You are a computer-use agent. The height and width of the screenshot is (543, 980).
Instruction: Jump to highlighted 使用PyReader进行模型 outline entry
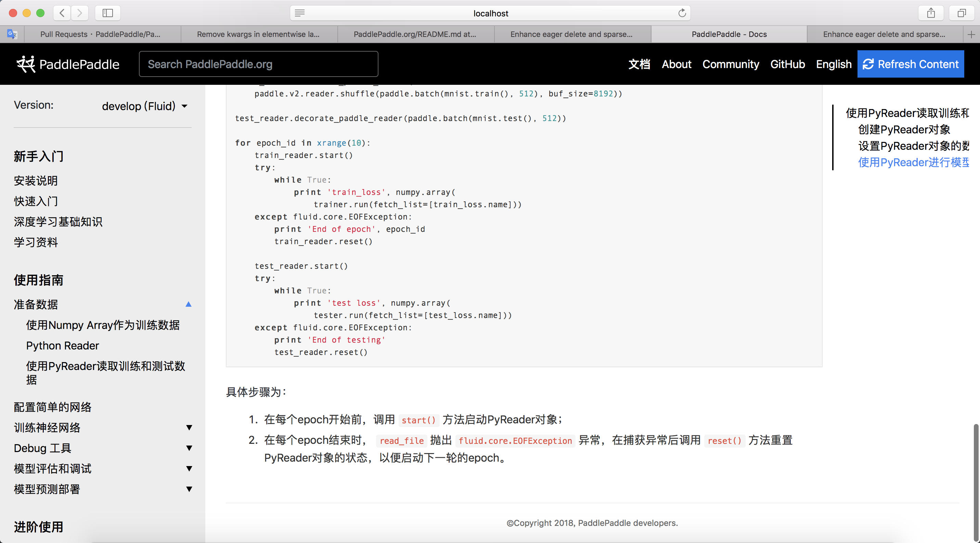click(x=913, y=162)
